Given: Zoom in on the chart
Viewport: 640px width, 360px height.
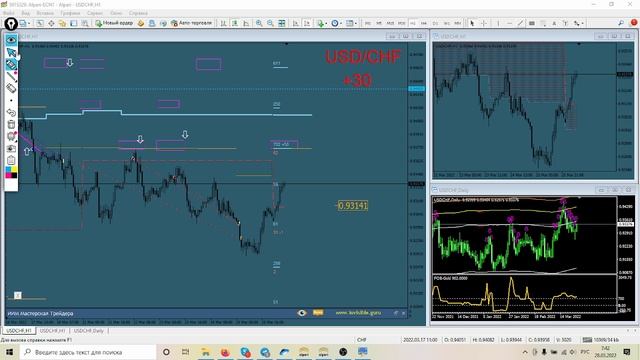Looking at the screenshot, I should pos(259,23).
